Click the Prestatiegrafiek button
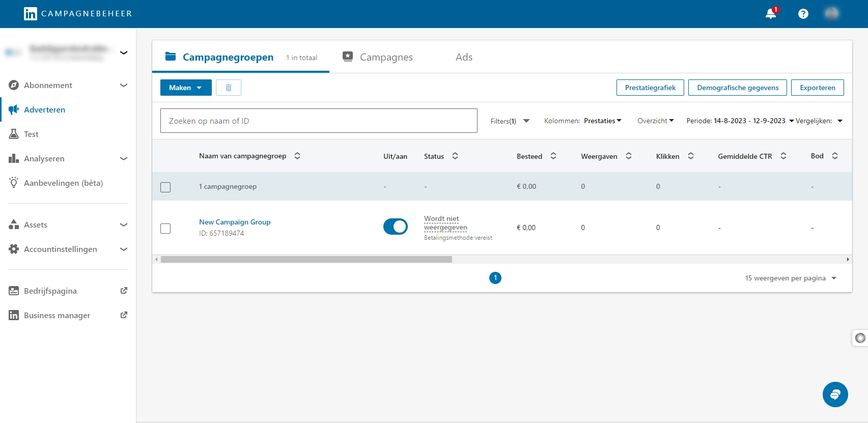Viewport: 868px width, 423px height. [650, 88]
